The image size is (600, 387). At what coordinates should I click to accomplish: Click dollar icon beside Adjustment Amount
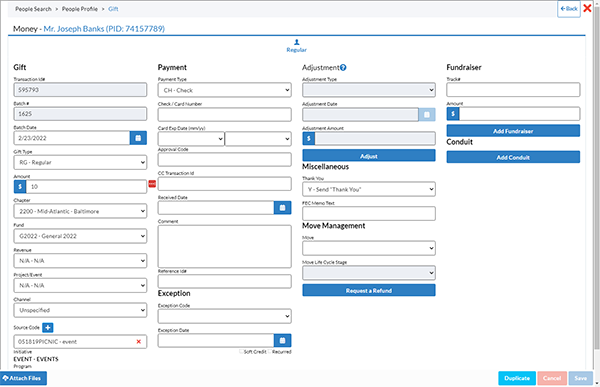click(308, 139)
